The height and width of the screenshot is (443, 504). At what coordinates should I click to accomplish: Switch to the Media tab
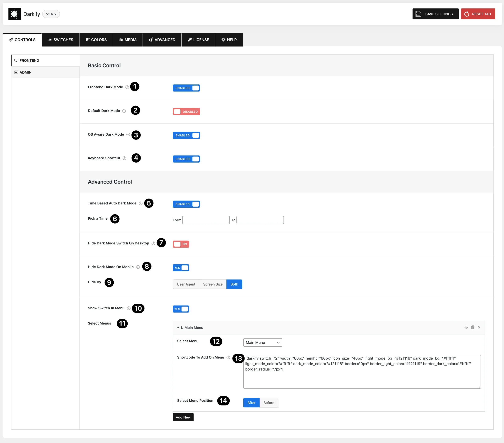pos(128,40)
